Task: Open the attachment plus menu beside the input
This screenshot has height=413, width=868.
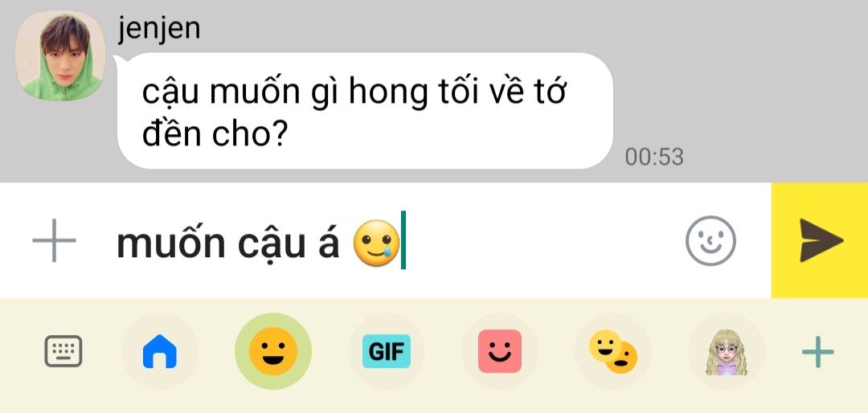Action: (x=54, y=240)
